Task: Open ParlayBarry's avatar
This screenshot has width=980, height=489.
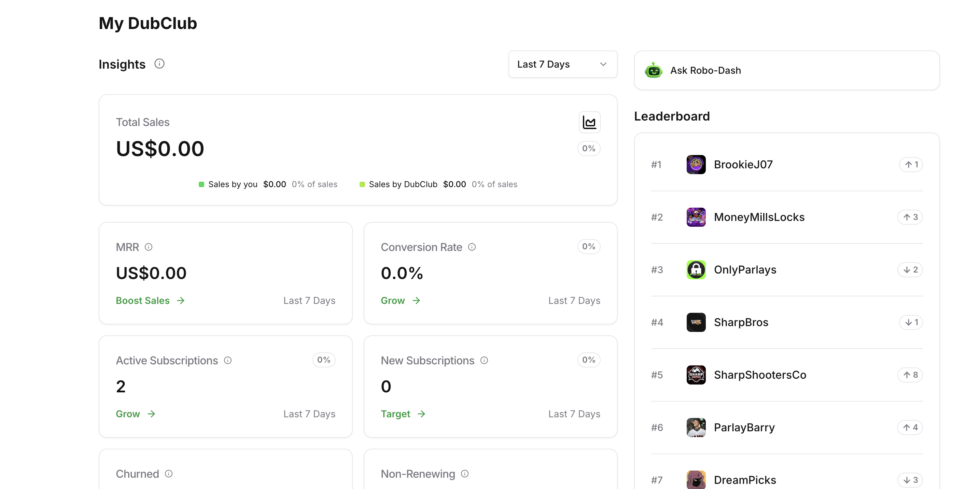Action: click(x=696, y=427)
